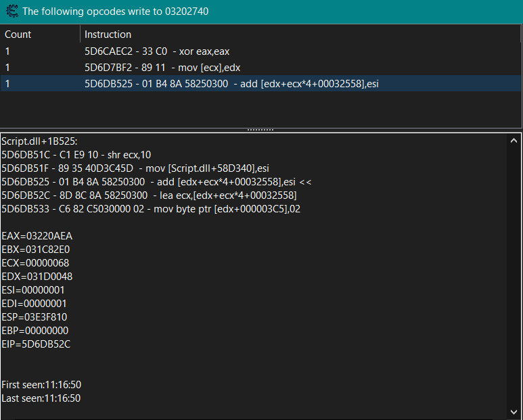Click the Instruction column header
The image size is (523, 420).
coord(108,34)
